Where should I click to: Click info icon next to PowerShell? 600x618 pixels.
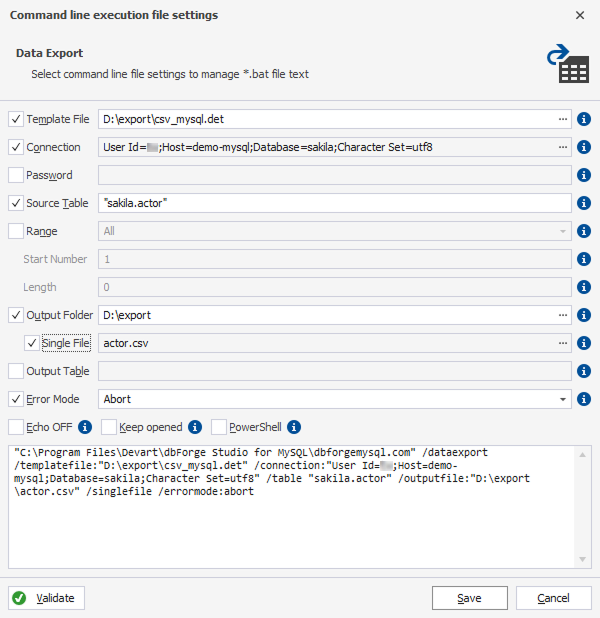point(294,427)
